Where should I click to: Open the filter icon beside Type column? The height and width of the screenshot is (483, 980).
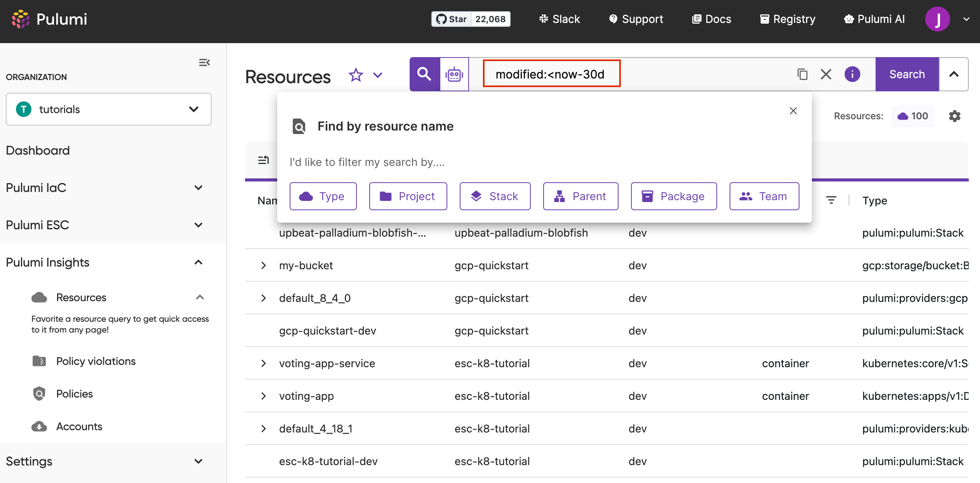(832, 200)
